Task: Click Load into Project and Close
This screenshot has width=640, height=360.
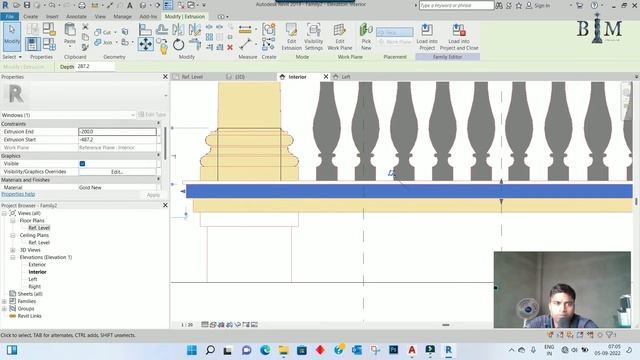Action: 459,37
